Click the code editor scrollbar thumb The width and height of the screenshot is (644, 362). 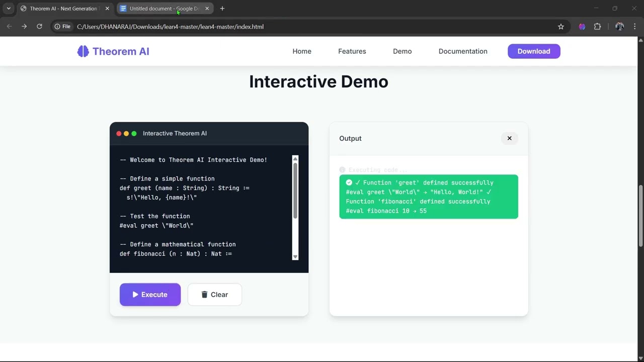(x=295, y=191)
